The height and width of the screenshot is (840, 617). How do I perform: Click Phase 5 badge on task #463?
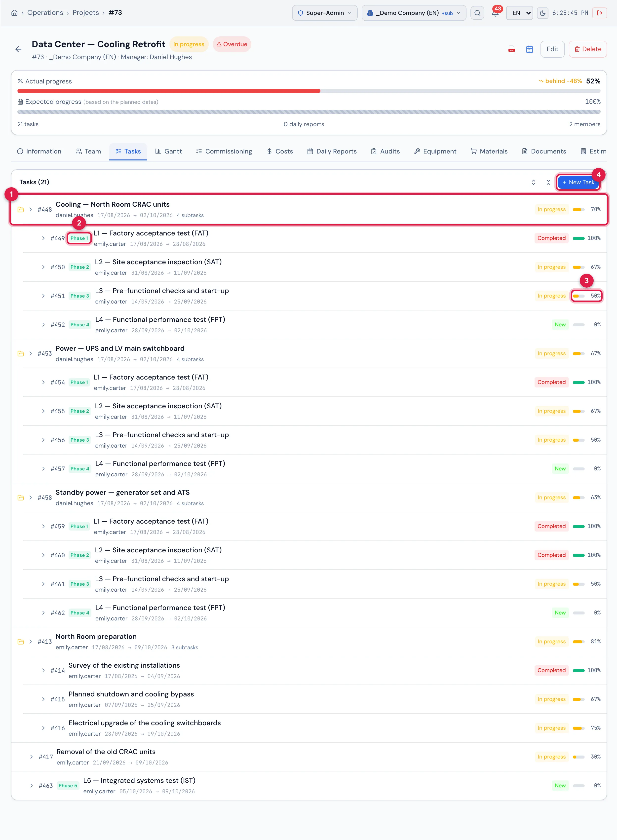(x=68, y=786)
